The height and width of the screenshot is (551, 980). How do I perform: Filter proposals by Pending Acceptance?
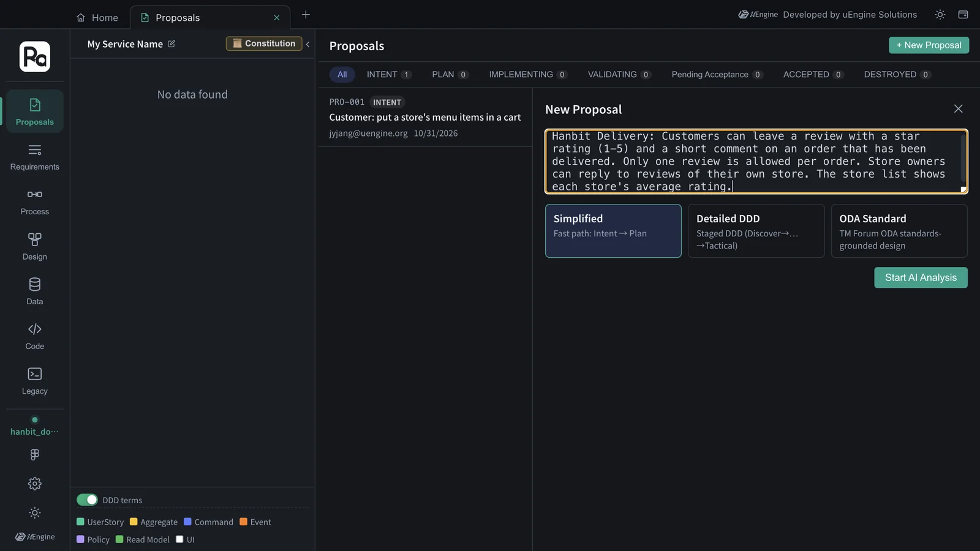click(x=717, y=75)
